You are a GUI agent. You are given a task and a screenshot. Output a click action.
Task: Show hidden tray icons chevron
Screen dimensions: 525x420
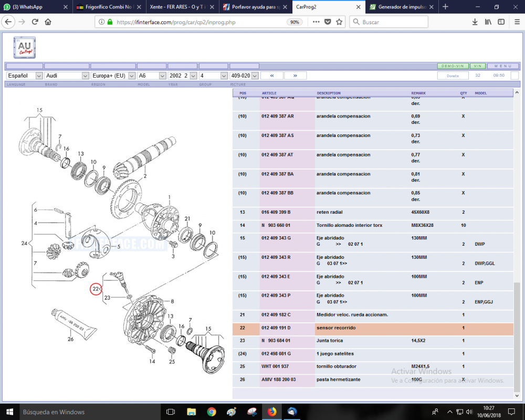point(450,412)
